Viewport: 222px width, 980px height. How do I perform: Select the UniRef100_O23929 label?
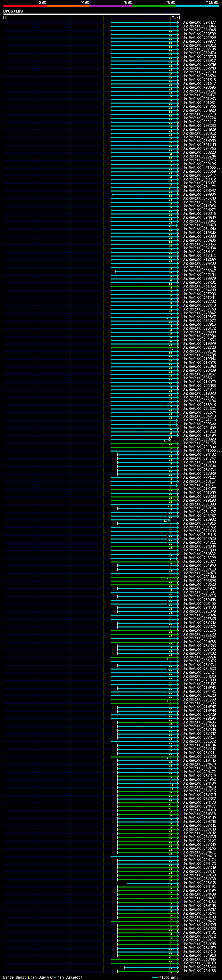coord(199,439)
